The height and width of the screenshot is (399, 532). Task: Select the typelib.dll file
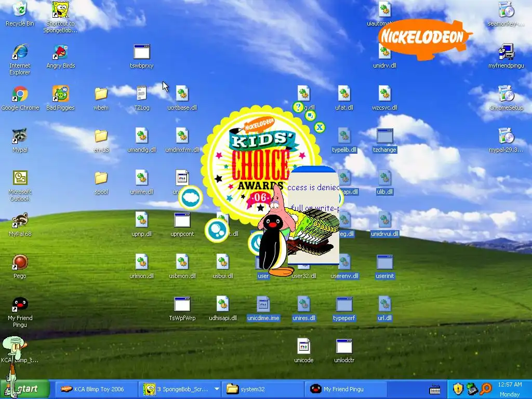(344, 140)
